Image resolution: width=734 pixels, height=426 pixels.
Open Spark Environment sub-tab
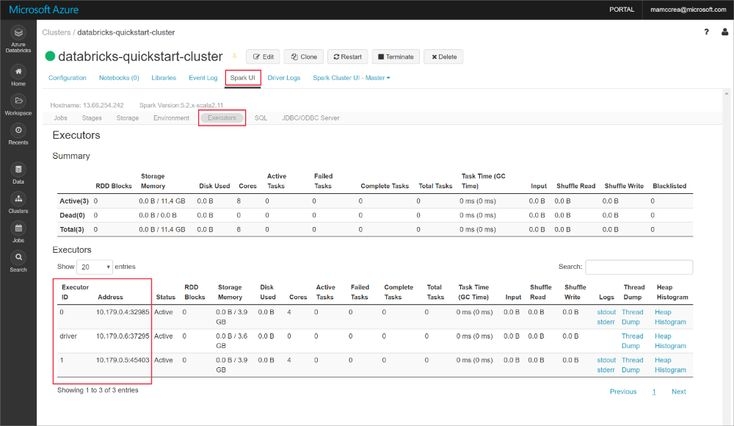click(x=171, y=118)
